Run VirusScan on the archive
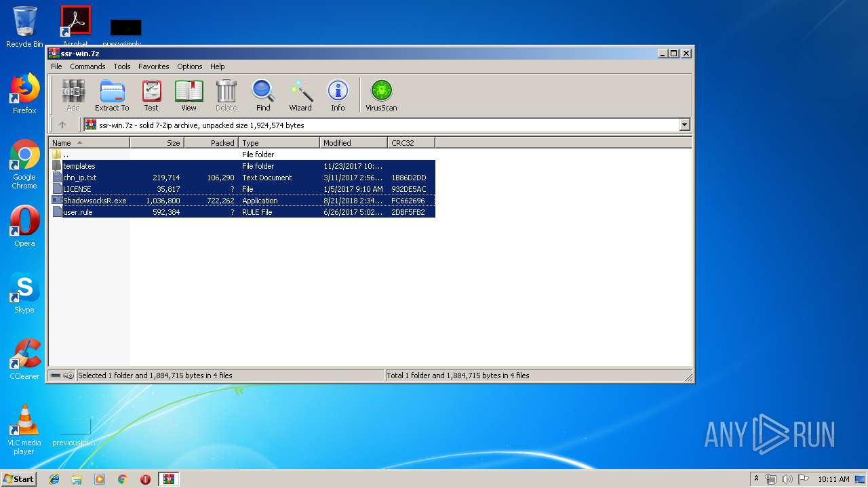 [x=381, y=95]
